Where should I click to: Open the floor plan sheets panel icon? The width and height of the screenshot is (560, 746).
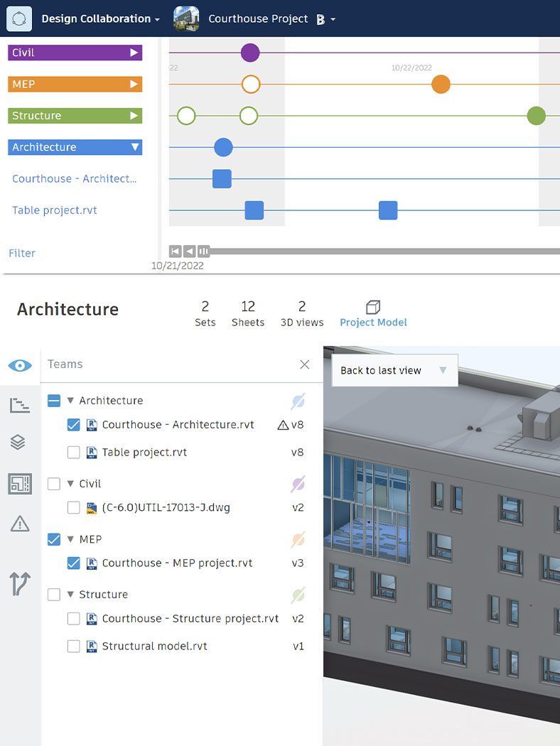(x=20, y=484)
